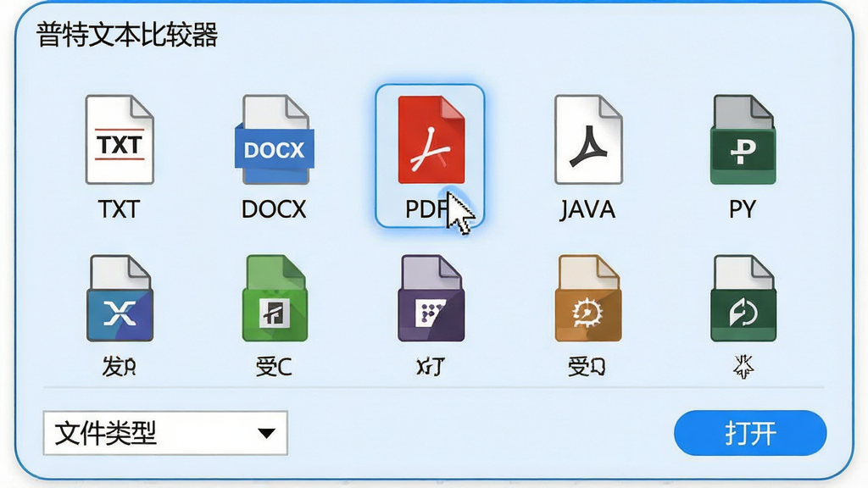The width and height of the screenshot is (868, 488).
Task: Click the 受C label text
Action: click(x=274, y=366)
